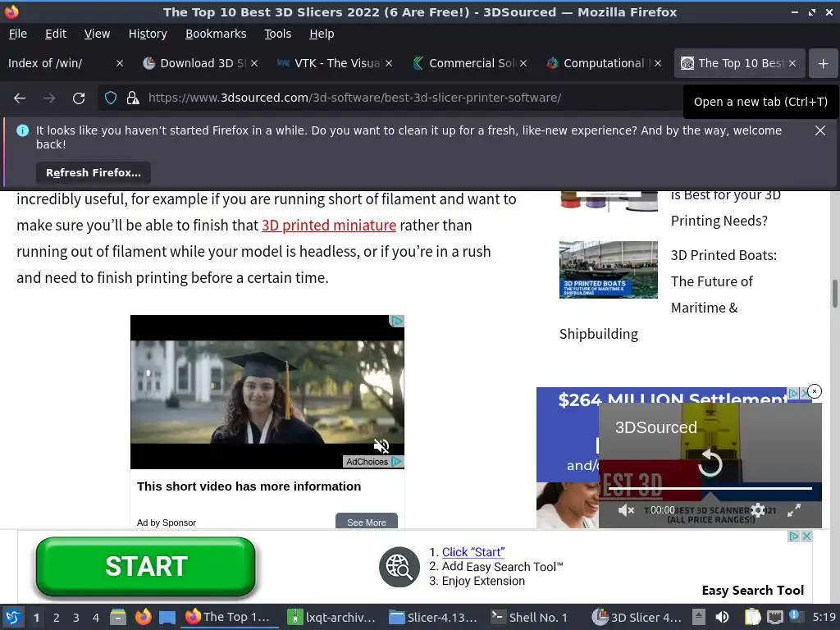
Task: View site security lock information
Action: pos(132,98)
